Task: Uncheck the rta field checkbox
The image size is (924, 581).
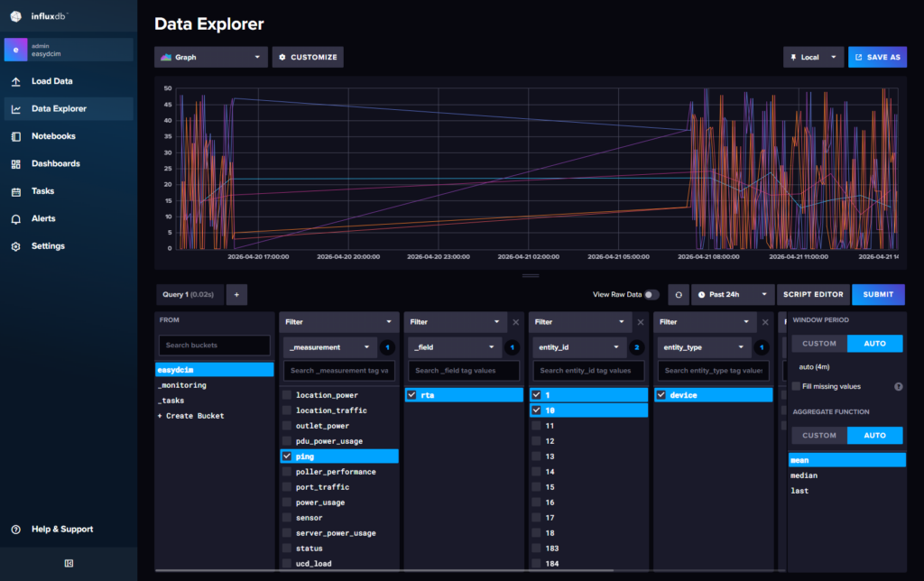Action: 412,394
